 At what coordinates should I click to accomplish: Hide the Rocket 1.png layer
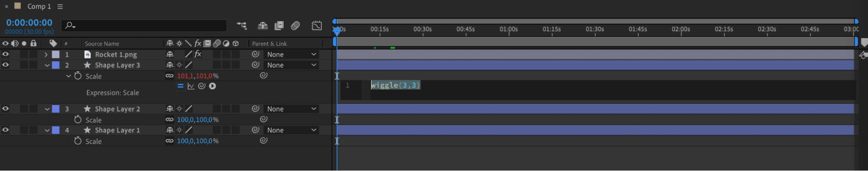5,54
